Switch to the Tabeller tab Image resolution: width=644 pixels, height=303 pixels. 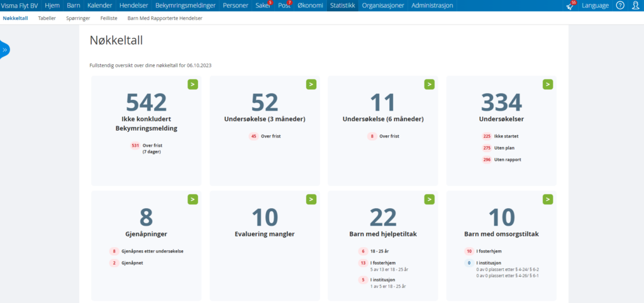click(47, 18)
